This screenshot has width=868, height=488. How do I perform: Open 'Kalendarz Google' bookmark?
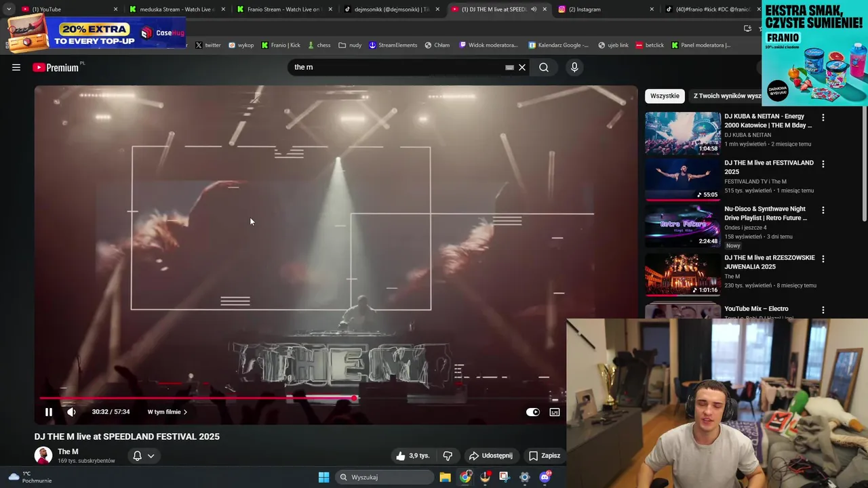pyautogui.click(x=559, y=45)
